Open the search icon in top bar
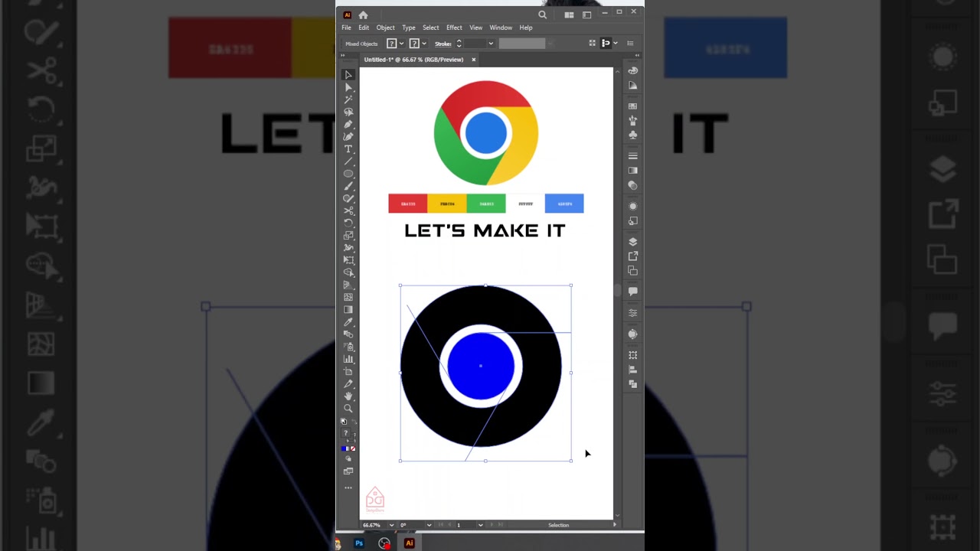Image resolution: width=980 pixels, height=551 pixels. tap(542, 15)
